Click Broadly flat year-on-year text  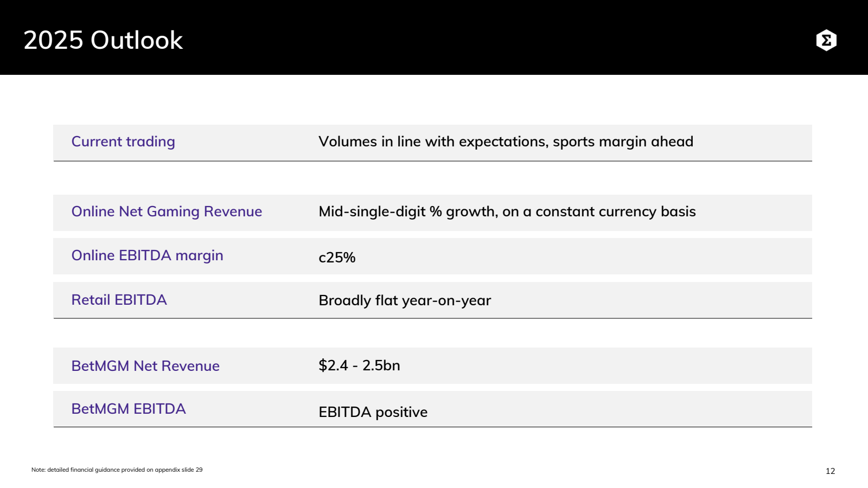pos(405,300)
